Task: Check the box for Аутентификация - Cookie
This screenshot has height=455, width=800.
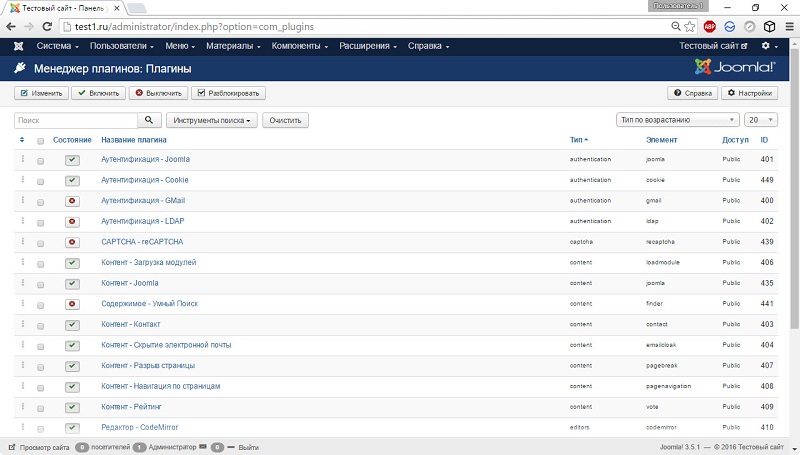Action: click(x=40, y=182)
